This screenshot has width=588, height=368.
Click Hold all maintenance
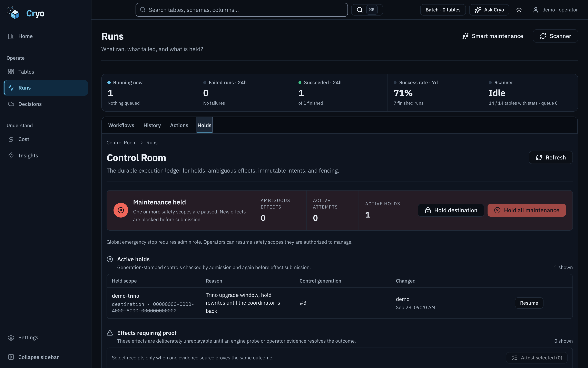[527, 210]
